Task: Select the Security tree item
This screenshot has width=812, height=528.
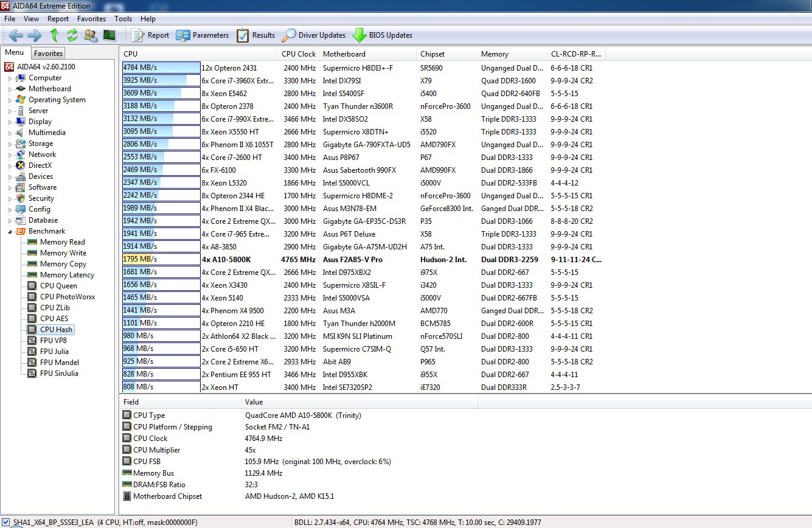Action: [x=41, y=198]
